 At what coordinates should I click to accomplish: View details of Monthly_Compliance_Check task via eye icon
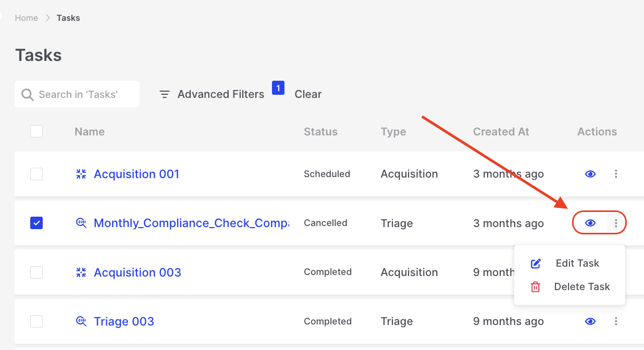(590, 223)
